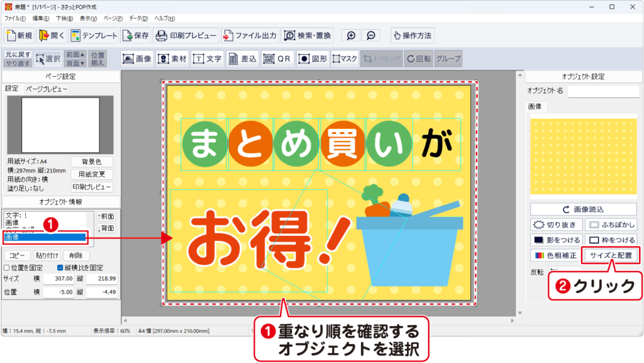This screenshot has height=363, width=644.
Task: Click the サイズと配置 button
Action: point(611,255)
